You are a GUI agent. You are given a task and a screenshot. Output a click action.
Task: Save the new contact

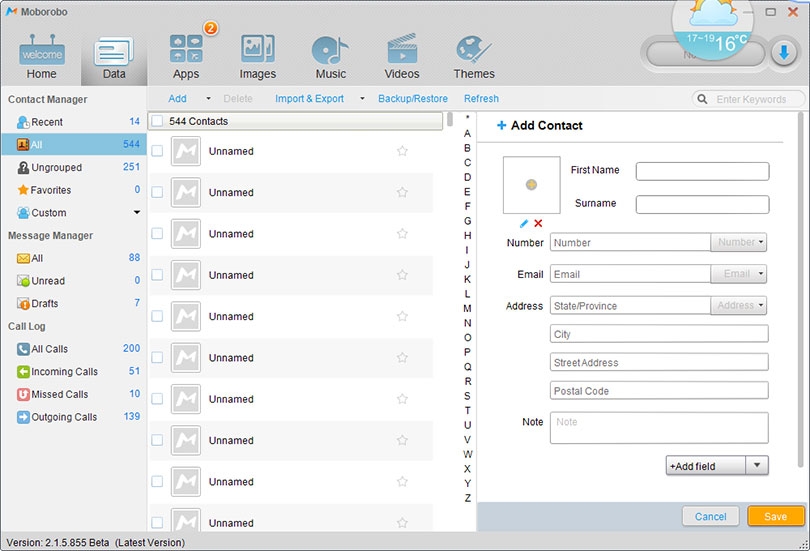coord(775,516)
